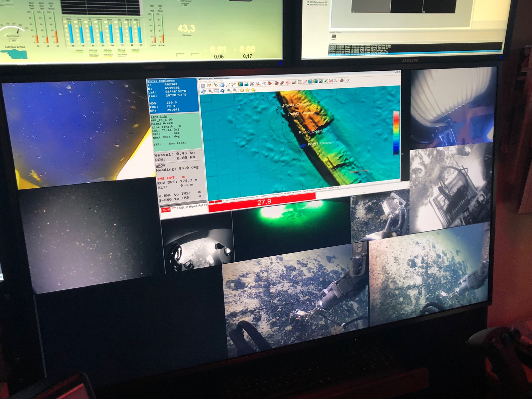Click the 43,3 TMS counter readout
This screenshot has height=399, width=532.
tap(186, 28)
